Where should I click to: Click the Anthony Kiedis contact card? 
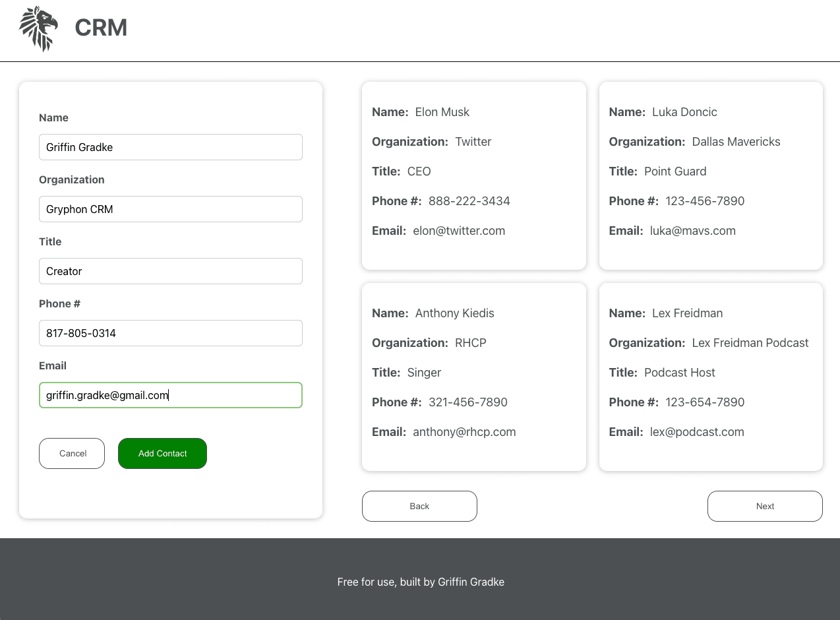pyautogui.click(x=473, y=377)
